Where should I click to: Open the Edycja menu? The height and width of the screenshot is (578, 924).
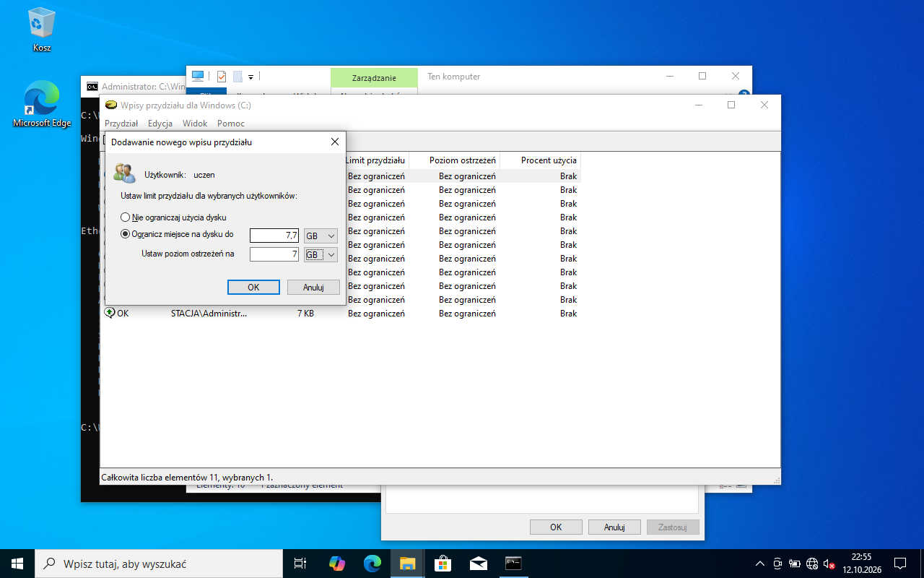(x=160, y=124)
